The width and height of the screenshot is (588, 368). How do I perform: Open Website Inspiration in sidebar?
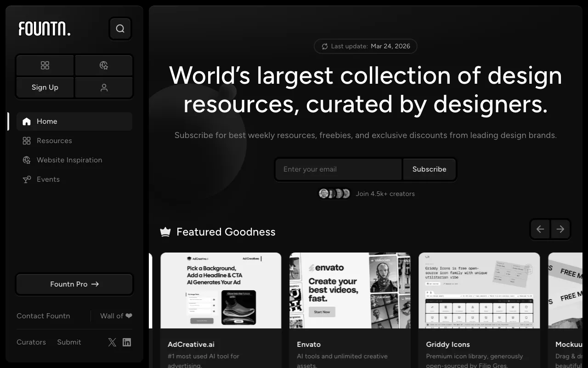(74, 160)
